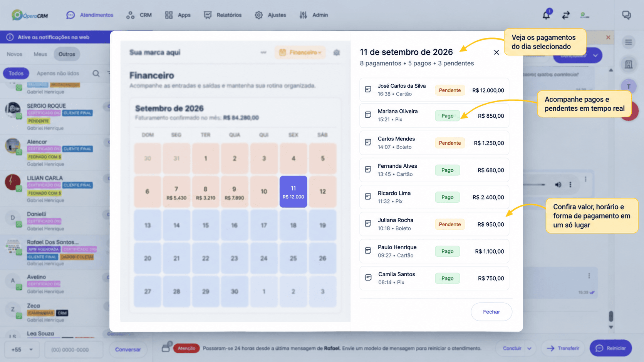Click the chat panel scrollbar thumb
The width and height of the screenshot is (644, 362).
pos(611,316)
